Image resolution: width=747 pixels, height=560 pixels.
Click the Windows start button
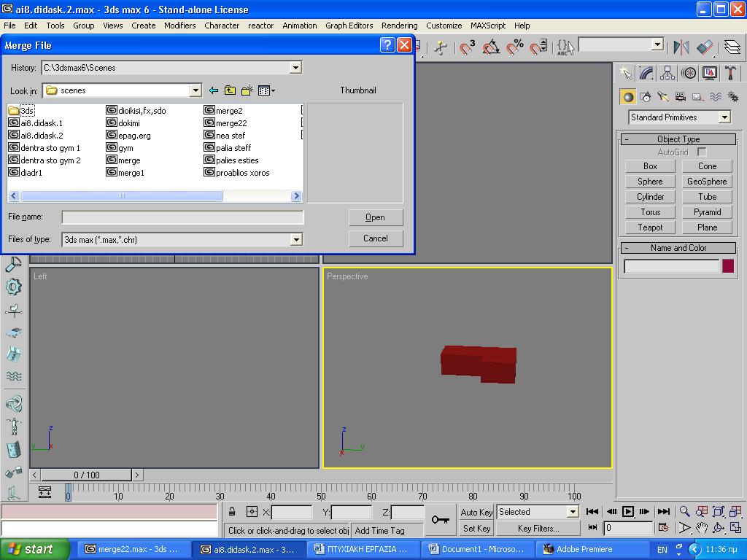coord(34,549)
